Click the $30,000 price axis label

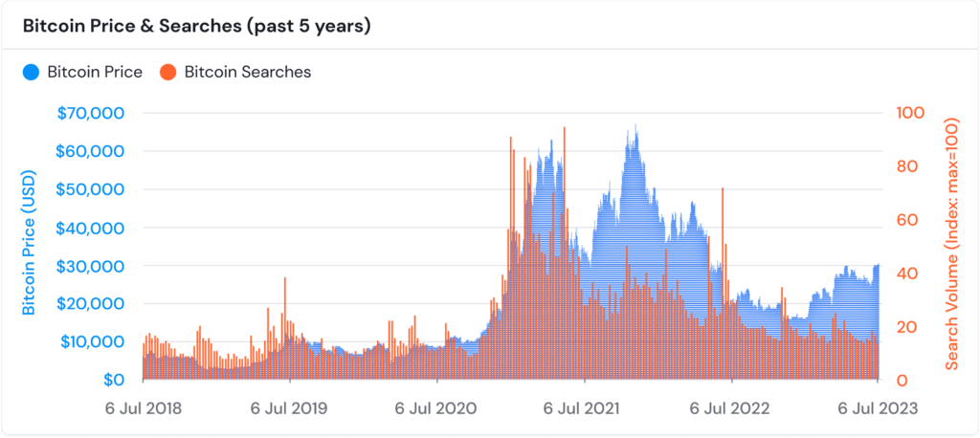(91, 266)
